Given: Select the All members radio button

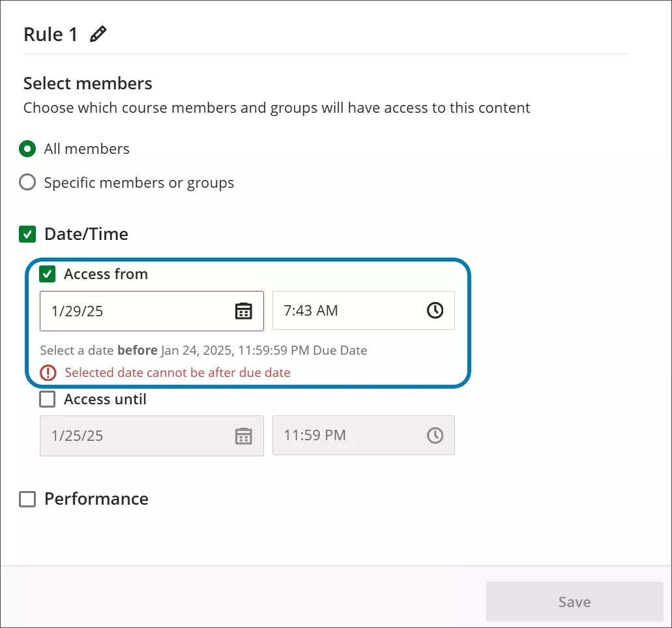Looking at the screenshot, I should coord(27,149).
